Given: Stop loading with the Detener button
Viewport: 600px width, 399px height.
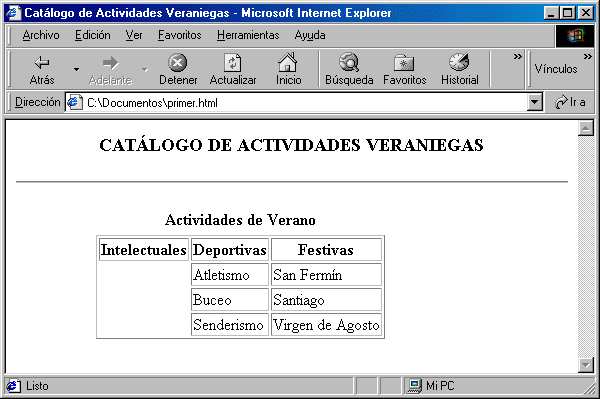Looking at the screenshot, I should 178,69.
